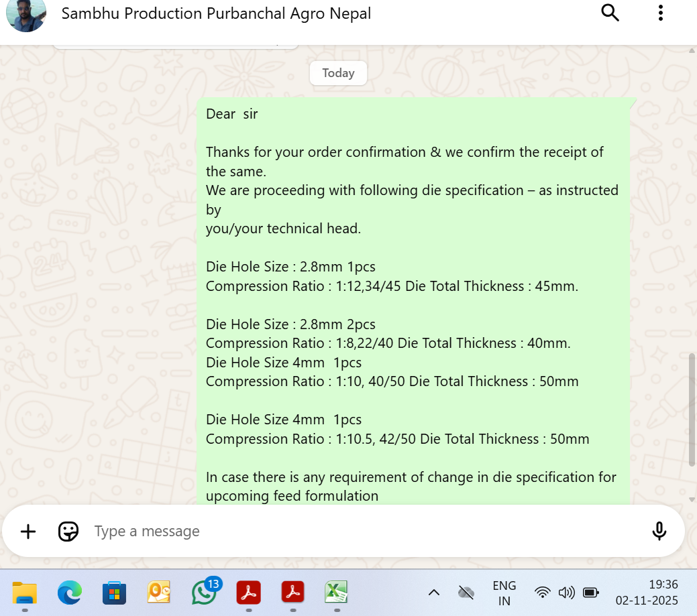
Task: Open Outlook from the taskbar
Action: point(159,593)
